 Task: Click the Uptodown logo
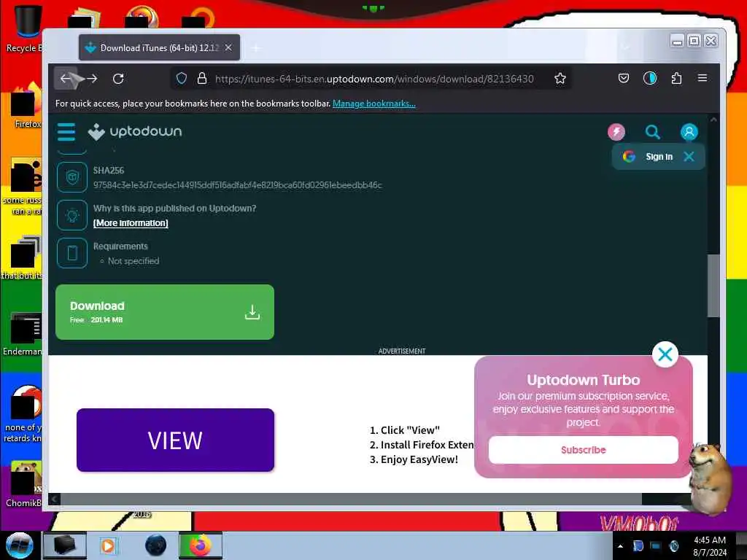coord(135,131)
